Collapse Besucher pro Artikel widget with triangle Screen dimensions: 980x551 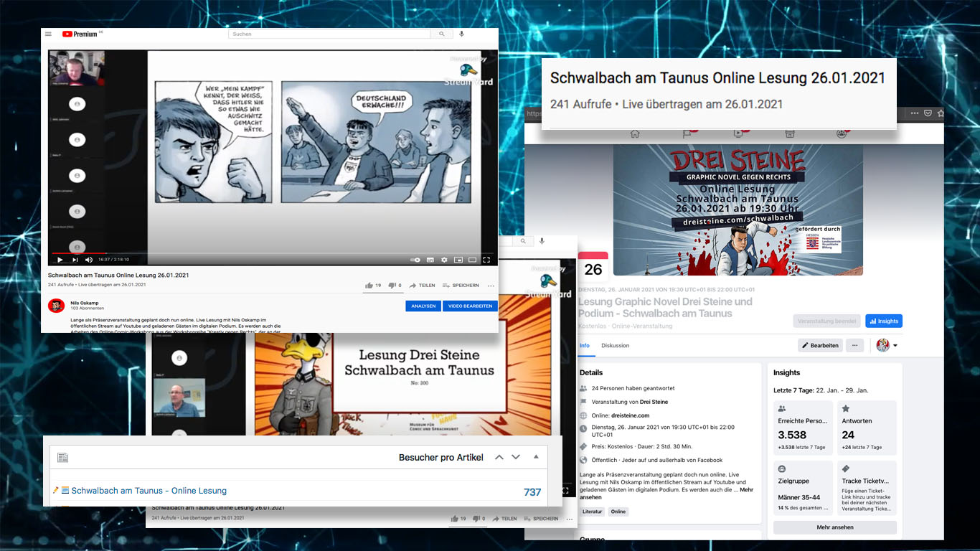[x=535, y=457]
